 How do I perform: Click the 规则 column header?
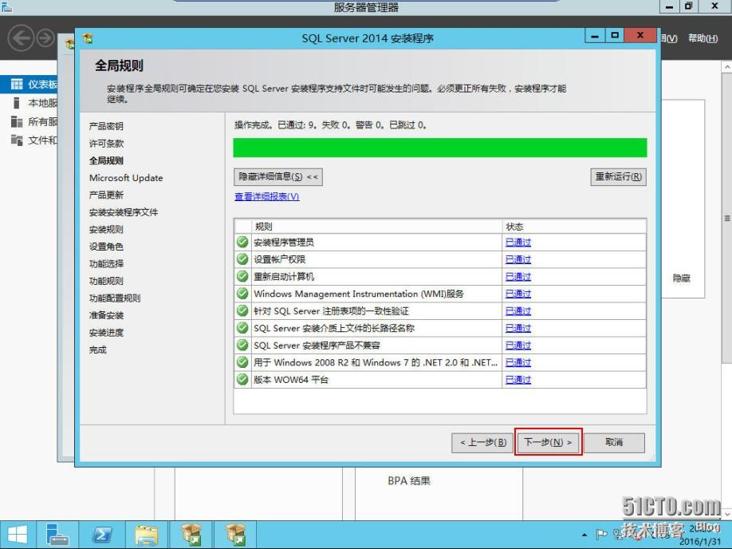pos(376,226)
